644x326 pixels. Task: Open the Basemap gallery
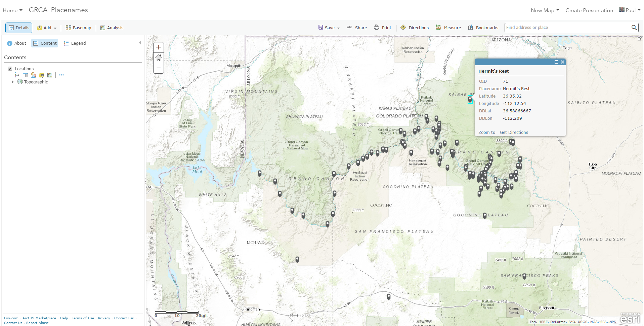point(79,28)
